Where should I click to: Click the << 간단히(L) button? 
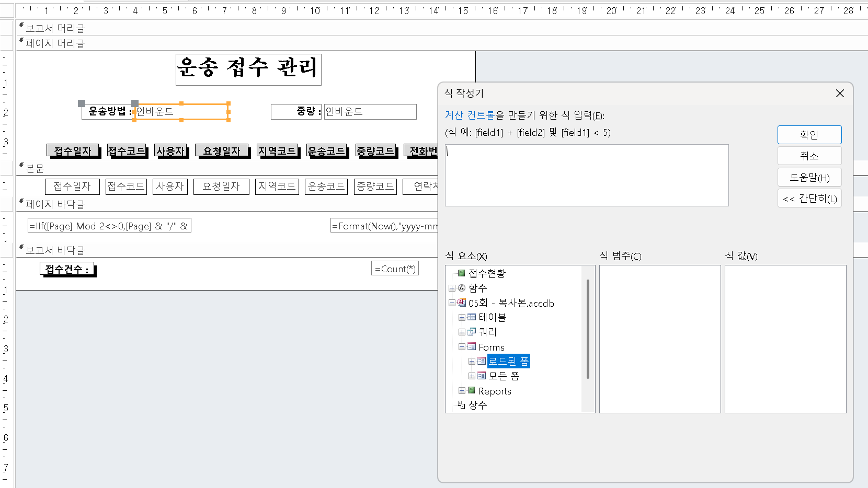[809, 199]
